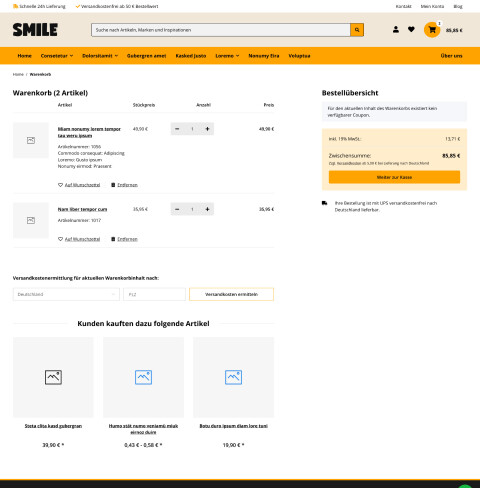Expand the Consetetur menu dropdown
This screenshot has height=488, width=480.
57,56
